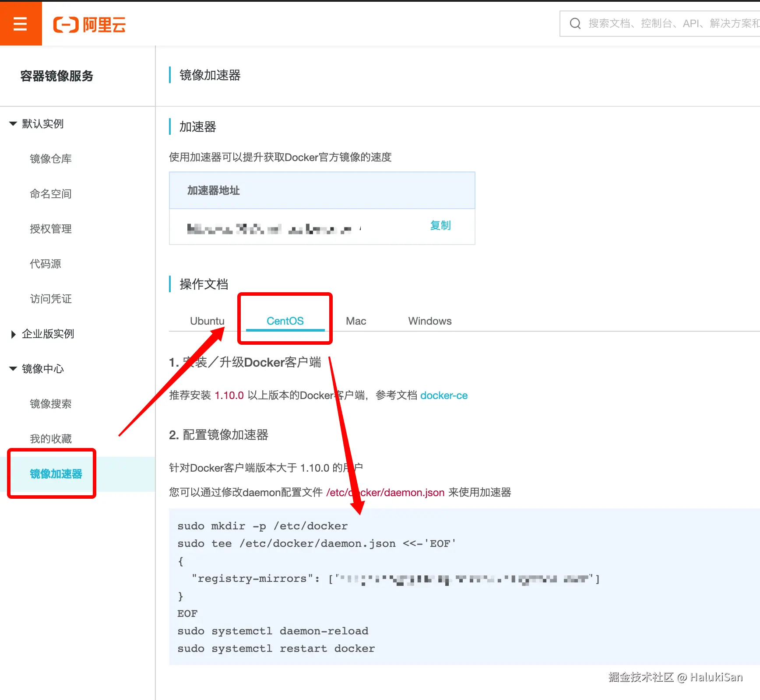Image resolution: width=760 pixels, height=700 pixels.
Task: Collapse the 镜像中心 section
Action: tap(13, 369)
